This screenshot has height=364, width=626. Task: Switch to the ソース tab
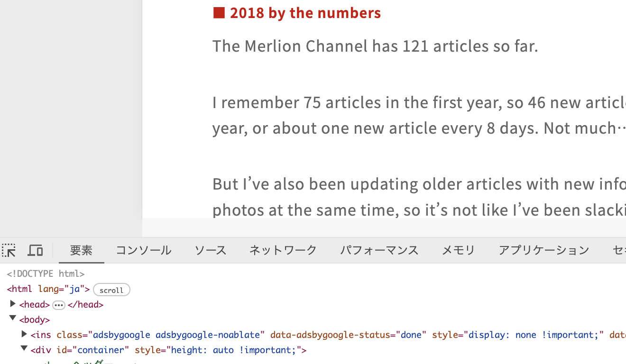[x=211, y=250]
